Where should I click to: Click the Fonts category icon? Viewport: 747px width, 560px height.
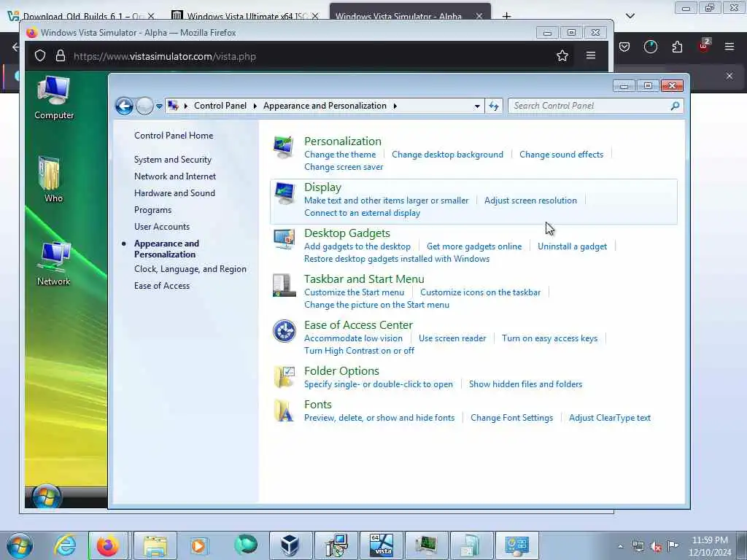(285, 411)
